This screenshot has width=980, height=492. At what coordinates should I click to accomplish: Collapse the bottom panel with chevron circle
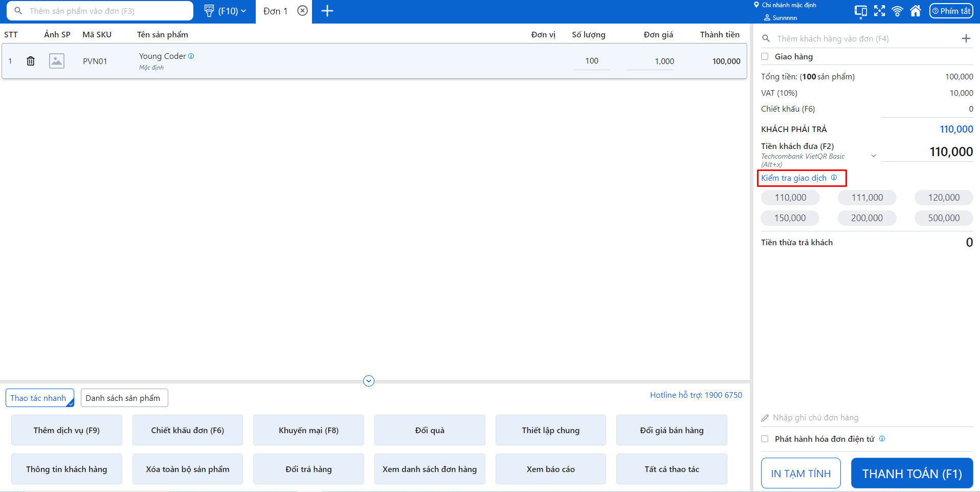pyautogui.click(x=369, y=381)
